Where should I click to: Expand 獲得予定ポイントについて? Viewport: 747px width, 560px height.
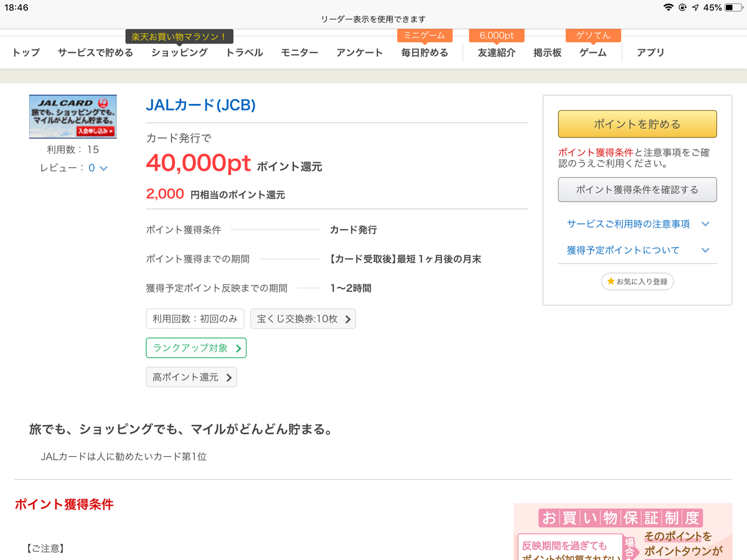[637, 250]
